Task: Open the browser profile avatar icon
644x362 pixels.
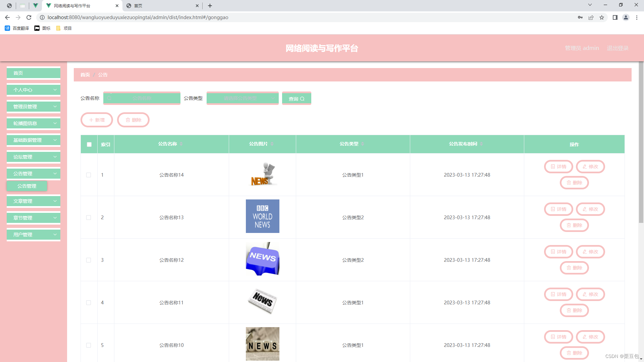Action: (626, 17)
